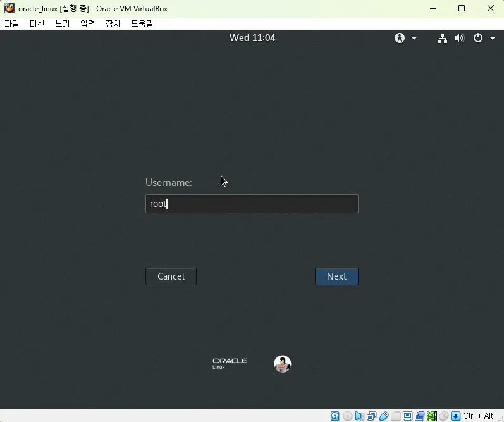
Task: Expand the system menu dropdown arrow
Action: pos(493,38)
